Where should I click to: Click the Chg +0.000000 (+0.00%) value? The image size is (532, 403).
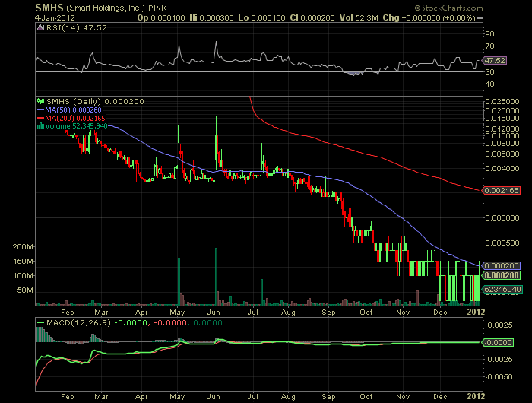coord(429,18)
